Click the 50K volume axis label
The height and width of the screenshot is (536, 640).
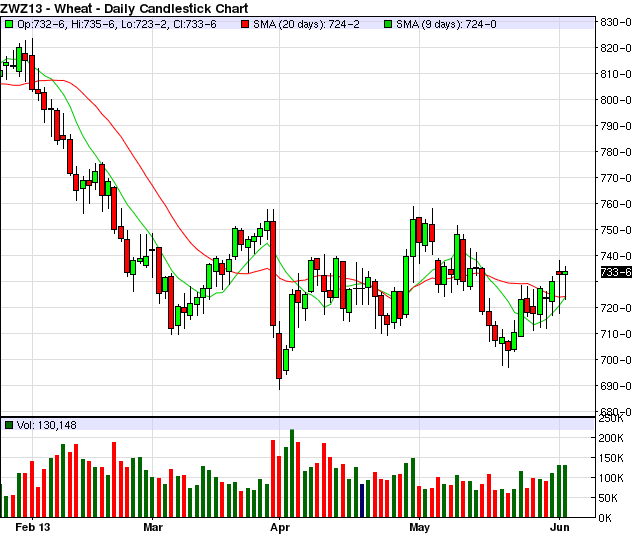611,498
